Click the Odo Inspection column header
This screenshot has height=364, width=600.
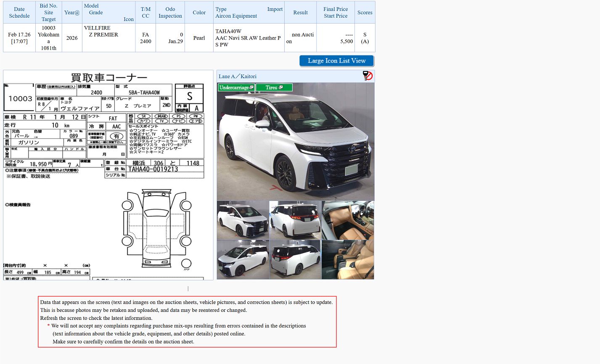170,13
